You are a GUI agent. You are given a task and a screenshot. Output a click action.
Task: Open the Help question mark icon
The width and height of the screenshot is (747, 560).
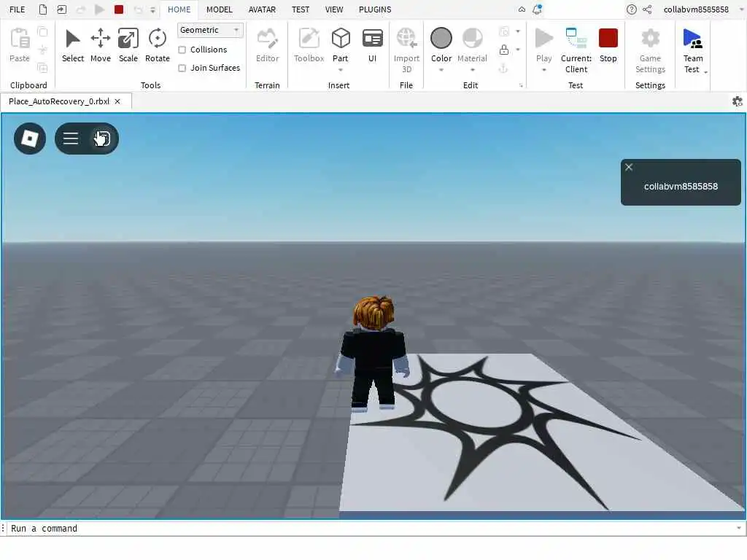click(631, 9)
